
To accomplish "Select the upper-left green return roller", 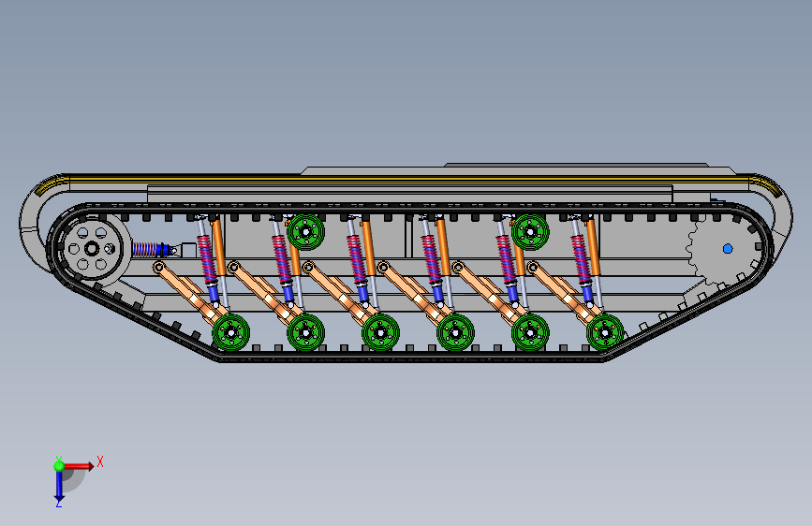I will click(305, 232).
